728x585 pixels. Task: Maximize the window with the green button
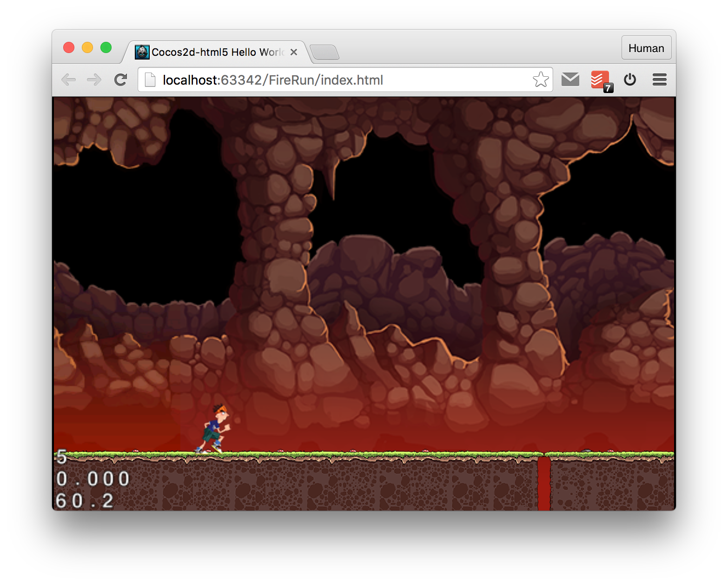106,47
